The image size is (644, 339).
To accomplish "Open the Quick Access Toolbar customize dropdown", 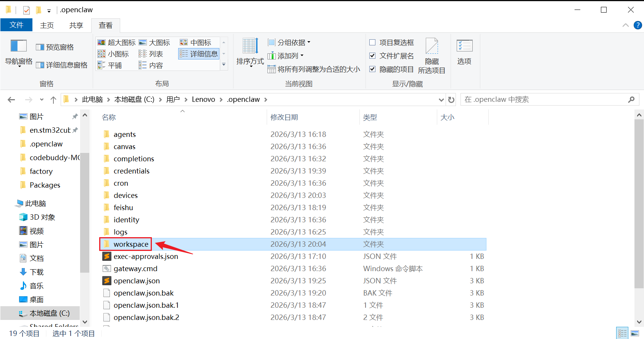I will pos(49,11).
